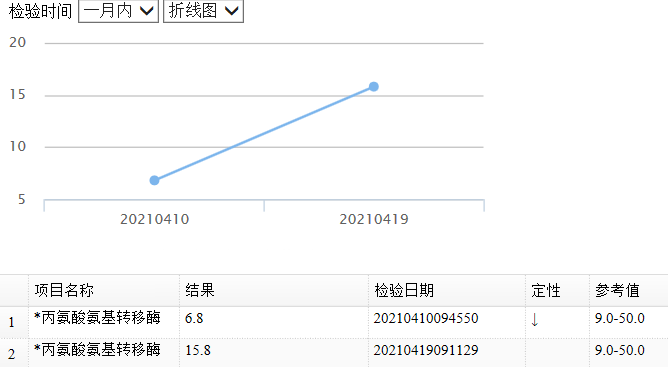Select date cell 20210419091129
The image size is (668, 367).
(447, 353)
